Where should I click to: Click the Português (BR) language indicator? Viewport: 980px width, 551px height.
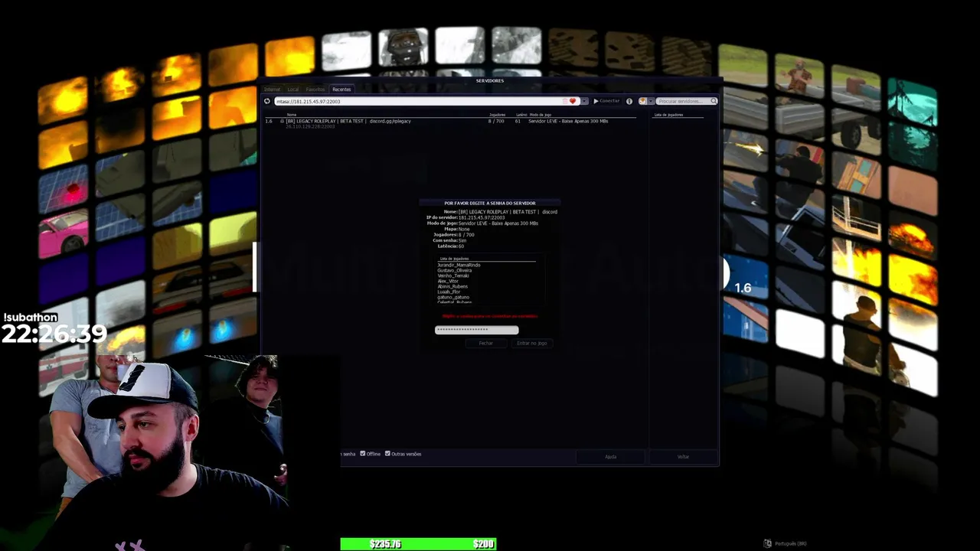click(x=785, y=543)
